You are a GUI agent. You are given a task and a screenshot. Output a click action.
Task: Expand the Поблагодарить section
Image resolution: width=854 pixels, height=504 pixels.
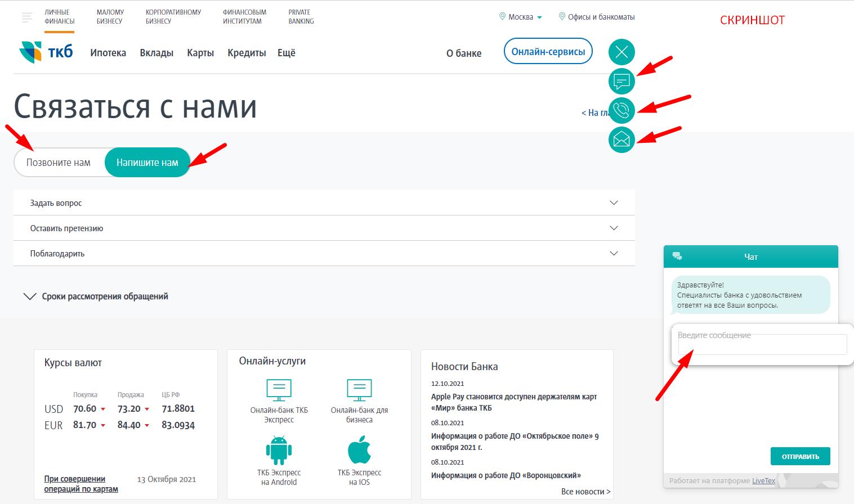click(x=324, y=254)
